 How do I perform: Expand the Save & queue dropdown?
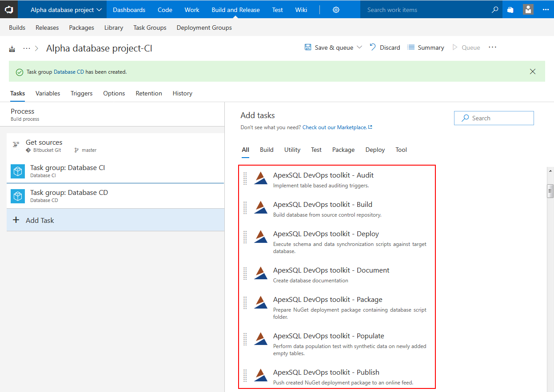click(359, 48)
